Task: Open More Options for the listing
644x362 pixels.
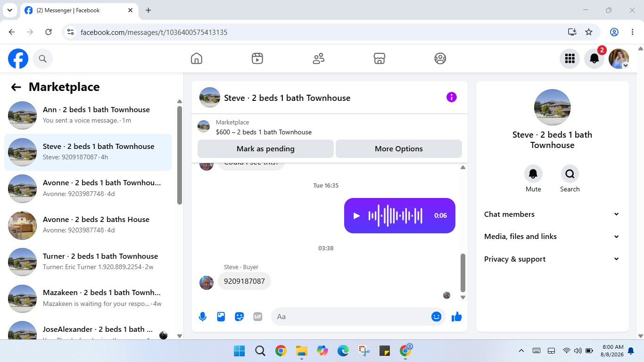Action: pos(399,148)
